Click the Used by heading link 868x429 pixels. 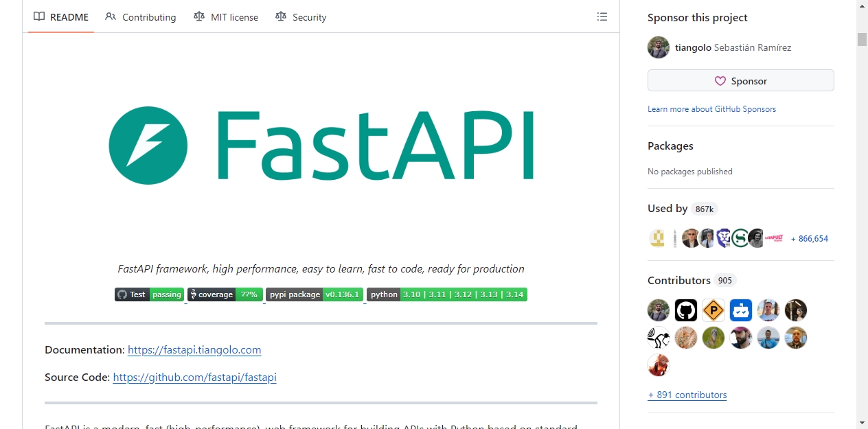tap(667, 208)
